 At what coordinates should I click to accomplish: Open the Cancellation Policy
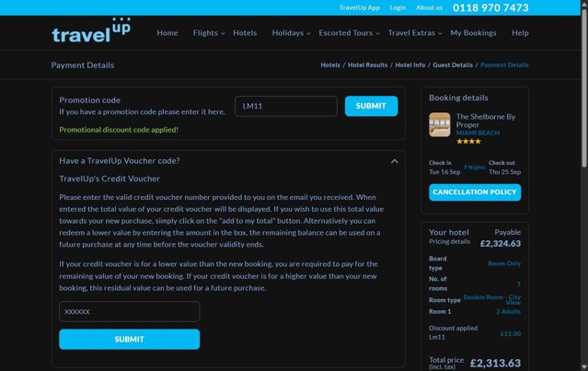point(475,192)
